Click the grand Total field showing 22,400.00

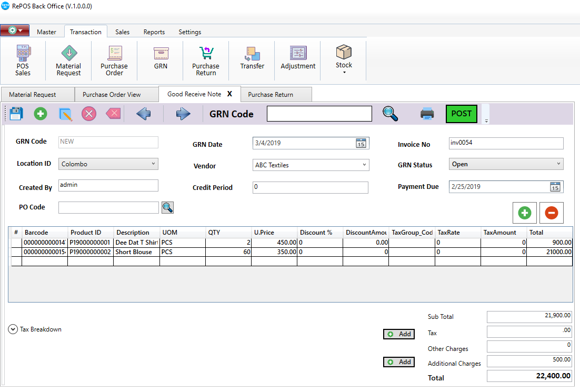click(x=529, y=376)
